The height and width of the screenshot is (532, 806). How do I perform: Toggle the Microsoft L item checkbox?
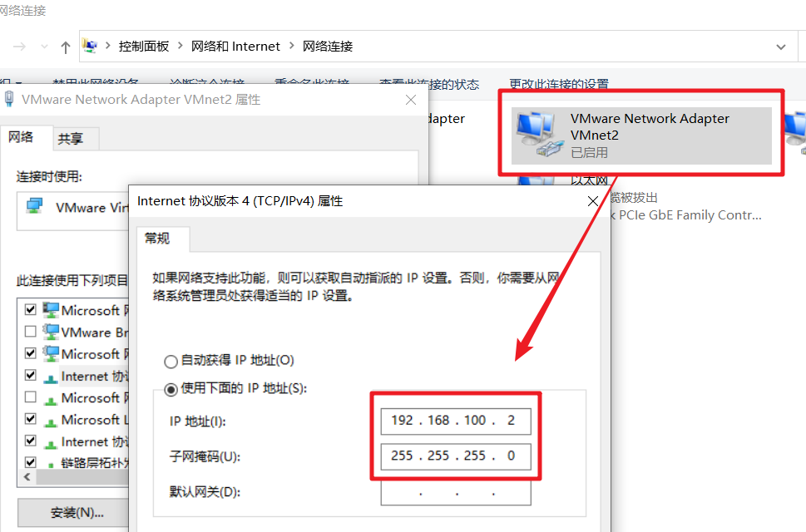30,418
